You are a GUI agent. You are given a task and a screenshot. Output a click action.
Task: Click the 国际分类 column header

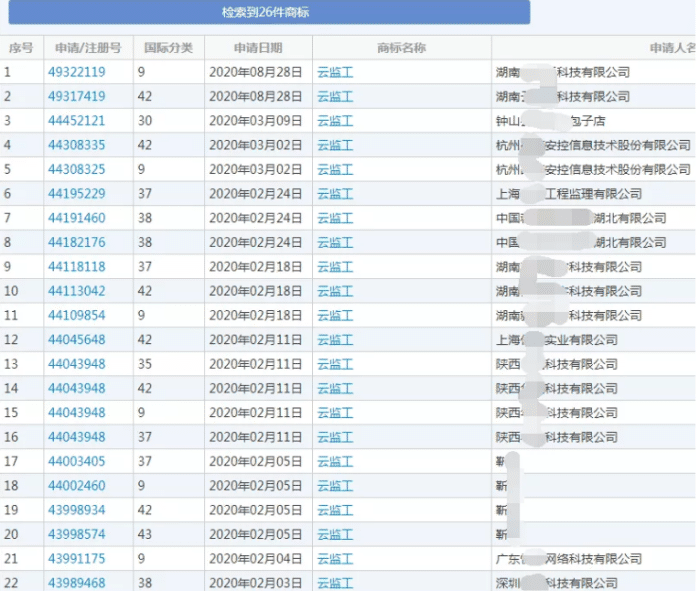(x=169, y=48)
